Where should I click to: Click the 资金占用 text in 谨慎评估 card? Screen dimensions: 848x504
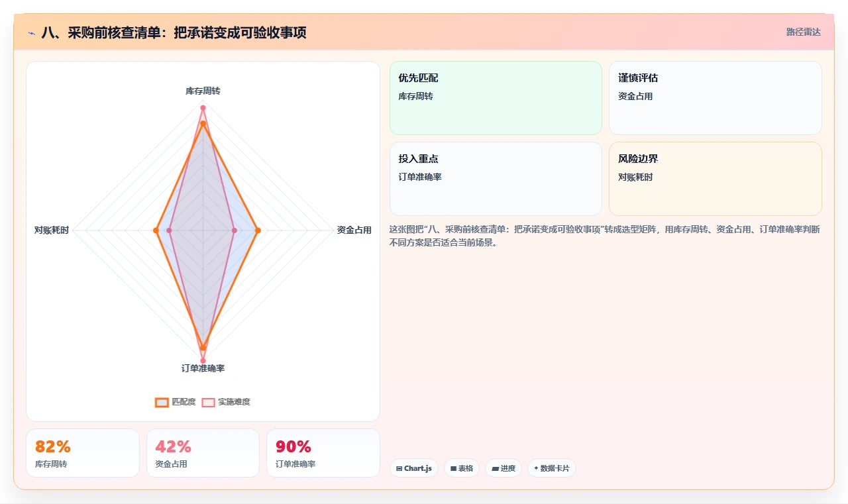(635, 96)
